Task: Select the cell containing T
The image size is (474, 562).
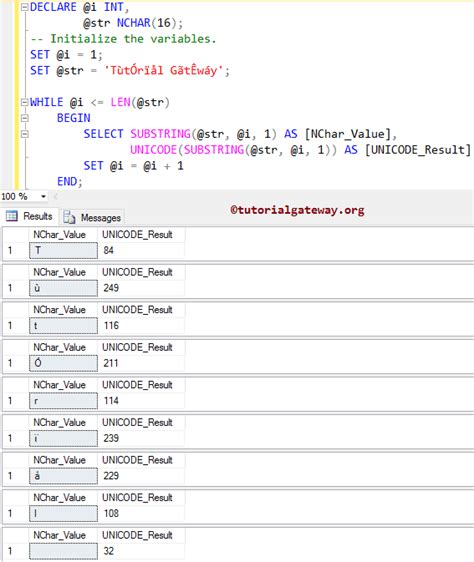Action: coord(63,250)
